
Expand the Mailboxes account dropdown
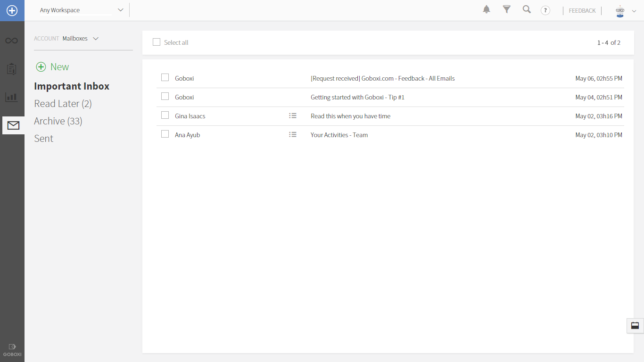[96, 39]
